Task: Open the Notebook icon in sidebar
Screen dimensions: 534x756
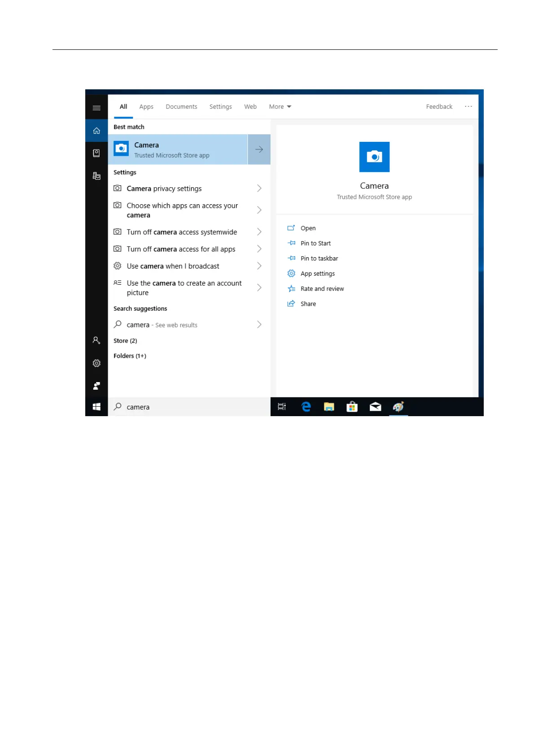Action: pyautogui.click(x=96, y=153)
